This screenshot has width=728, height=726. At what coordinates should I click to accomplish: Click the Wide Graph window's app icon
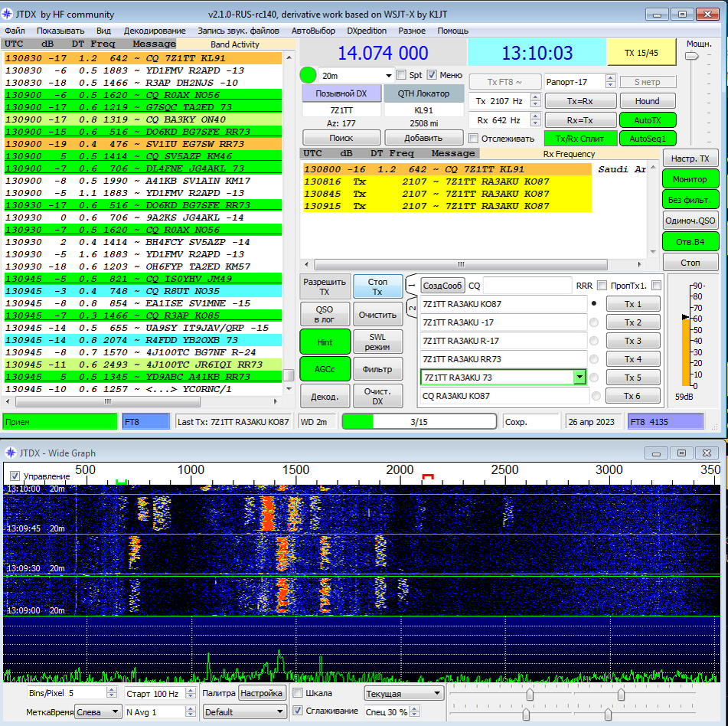(x=10, y=453)
